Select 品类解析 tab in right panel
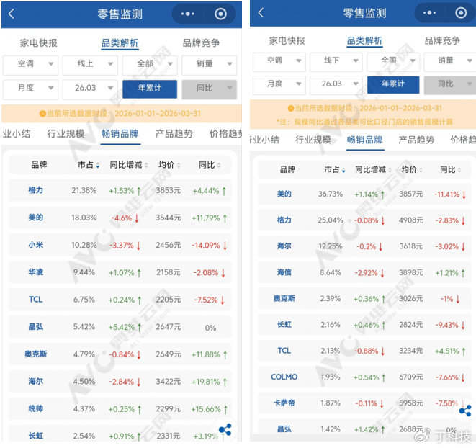Screen dimensions: 476x448 pyautogui.click(x=364, y=41)
